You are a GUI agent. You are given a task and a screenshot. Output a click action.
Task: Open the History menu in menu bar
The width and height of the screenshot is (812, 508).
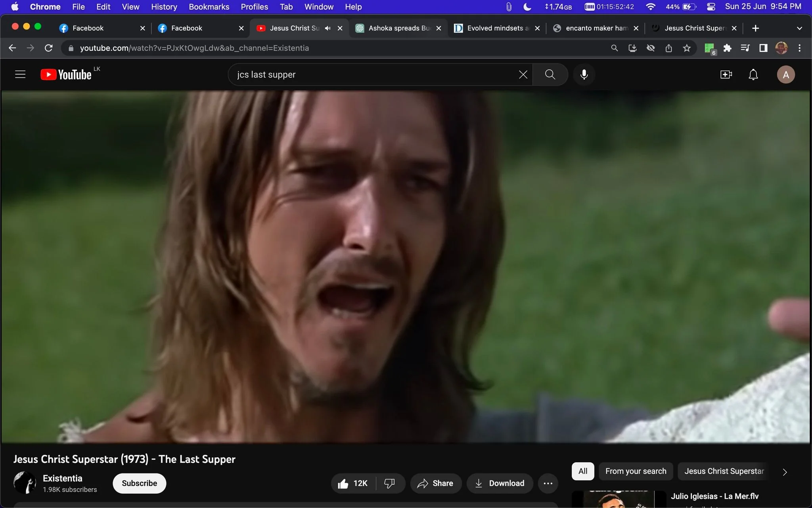tap(164, 7)
